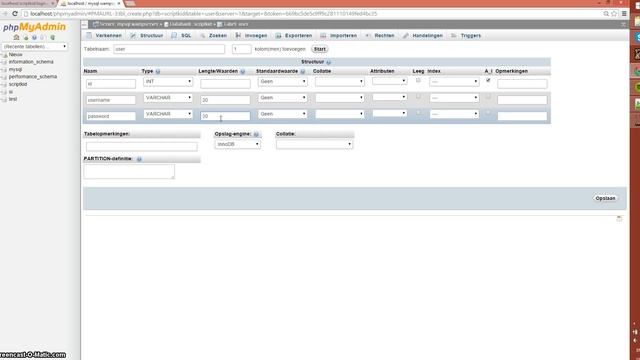Screen dimensions: 640x360
Task: Toggle Leeg checkbox for password column
Action: (x=418, y=112)
